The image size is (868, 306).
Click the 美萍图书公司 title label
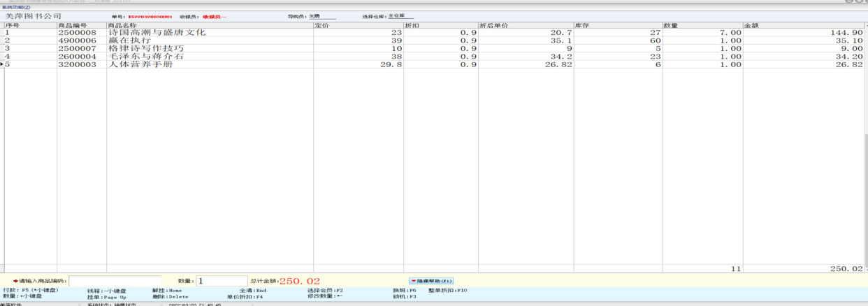[x=33, y=16]
